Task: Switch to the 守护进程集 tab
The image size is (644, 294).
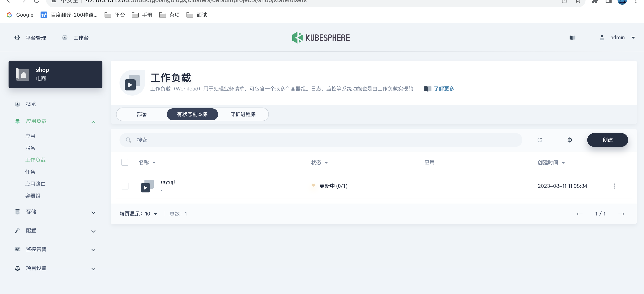Action: [x=243, y=114]
